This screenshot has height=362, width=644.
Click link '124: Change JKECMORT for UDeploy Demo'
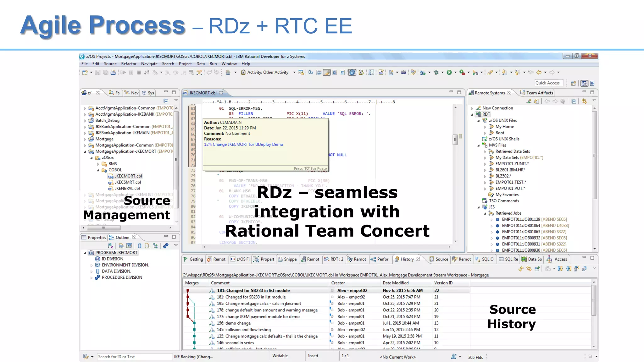coord(244,145)
